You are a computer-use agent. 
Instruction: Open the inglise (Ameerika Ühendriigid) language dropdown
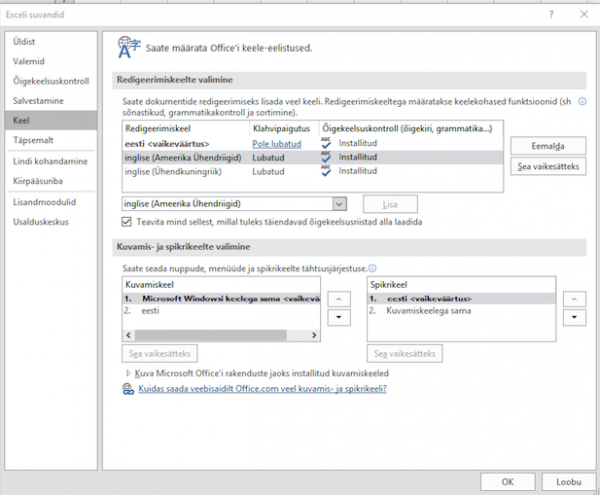[339, 204]
